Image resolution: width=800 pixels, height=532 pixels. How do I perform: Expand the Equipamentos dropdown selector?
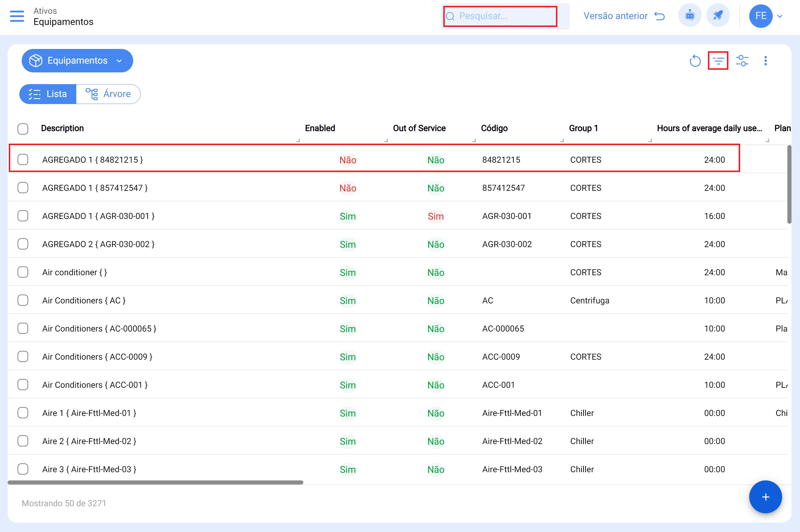(x=77, y=61)
